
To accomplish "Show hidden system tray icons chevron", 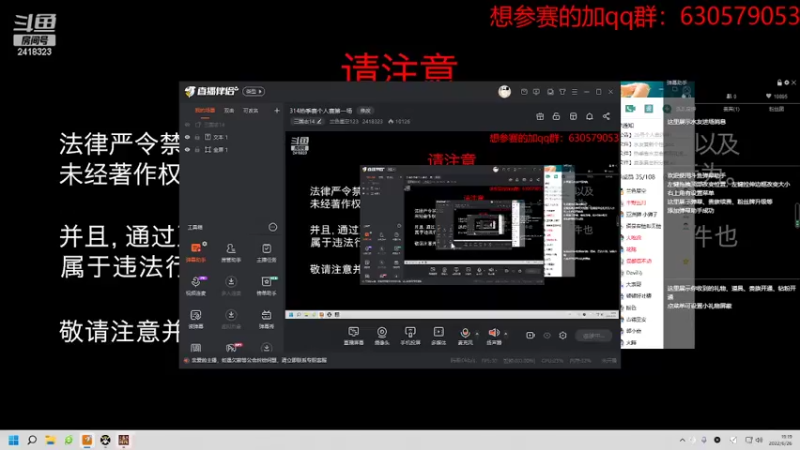I will 682,440.
